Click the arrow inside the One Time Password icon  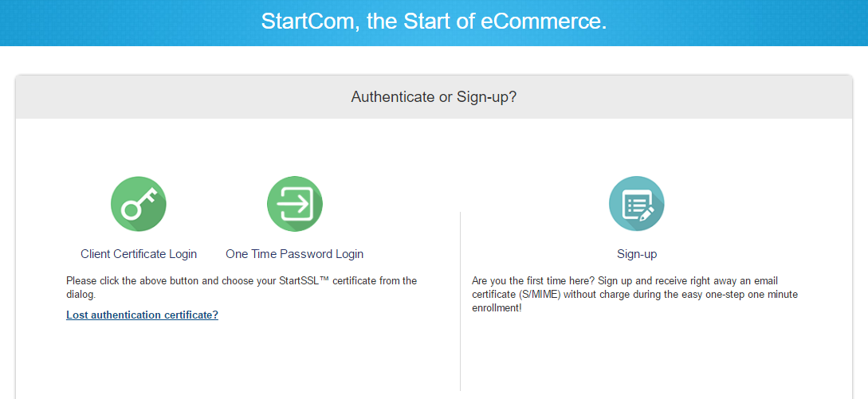coord(293,204)
